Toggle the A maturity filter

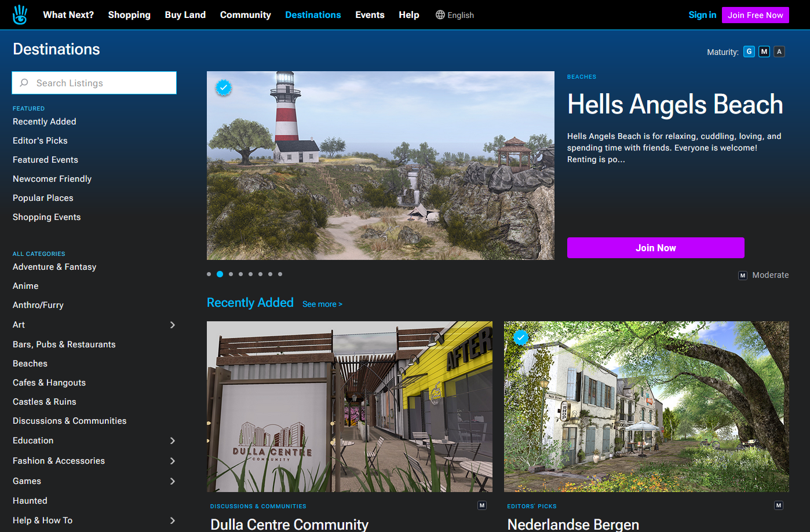coord(779,52)
